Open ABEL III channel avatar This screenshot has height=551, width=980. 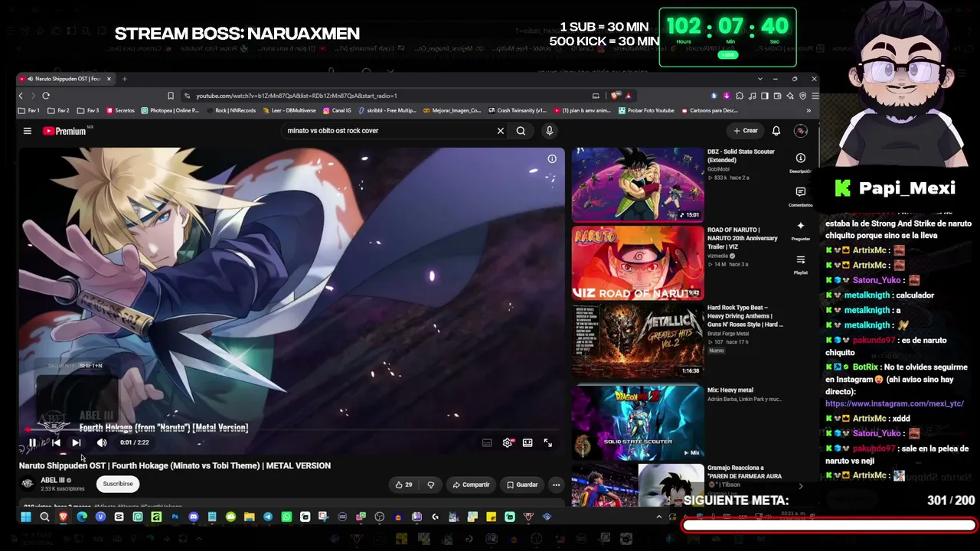point(28,484)
